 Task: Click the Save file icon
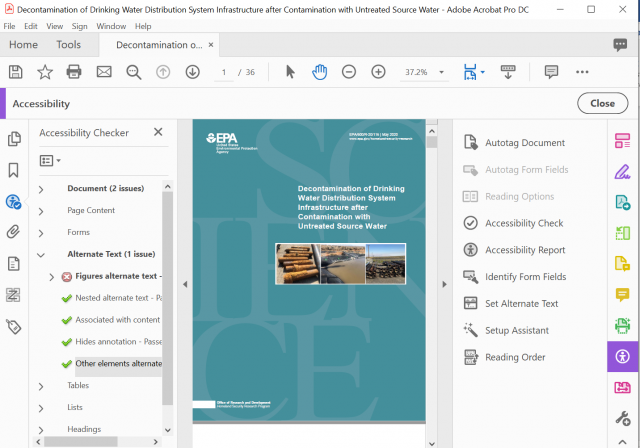tap(15, 72)
